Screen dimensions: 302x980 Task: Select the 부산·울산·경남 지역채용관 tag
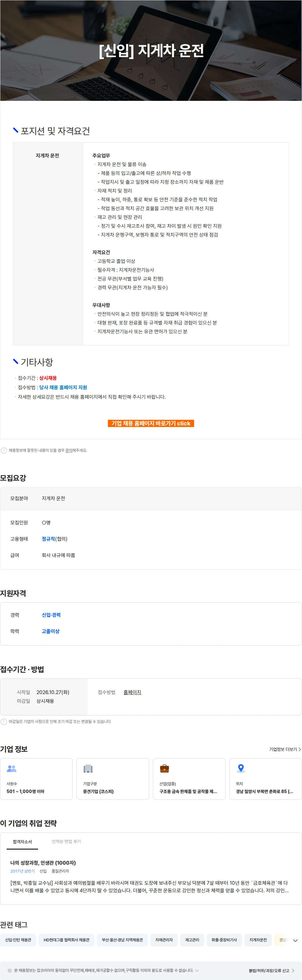pos(122,940)
